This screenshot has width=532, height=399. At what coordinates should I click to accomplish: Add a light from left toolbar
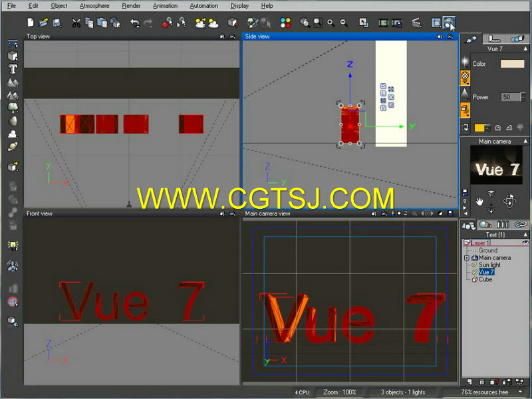point(13,245)
